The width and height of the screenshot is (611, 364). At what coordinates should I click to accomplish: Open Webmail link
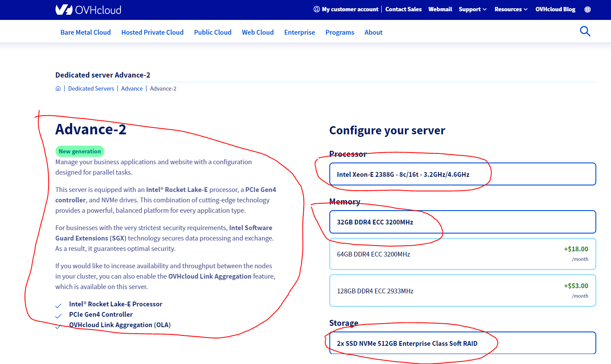coord(440,9)
